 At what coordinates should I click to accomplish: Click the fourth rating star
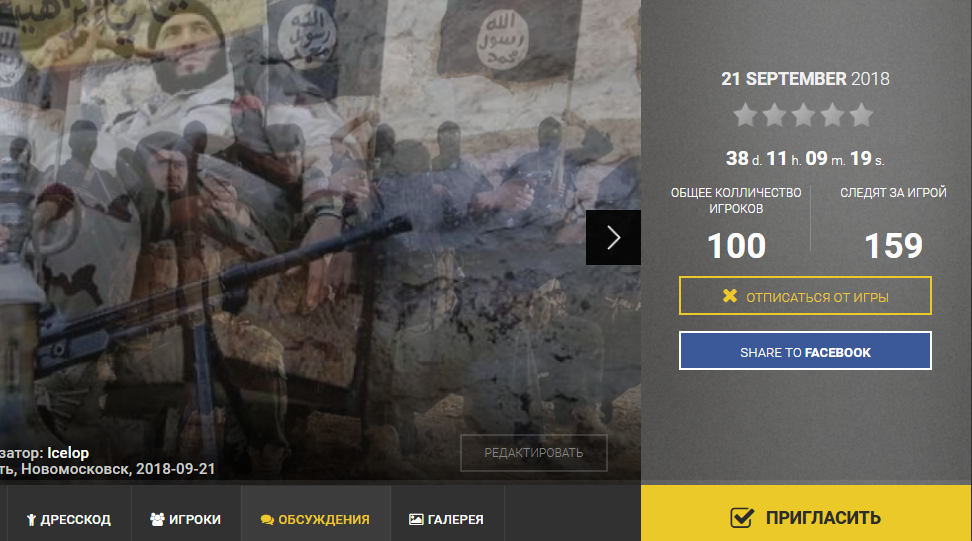click(833, 115)
